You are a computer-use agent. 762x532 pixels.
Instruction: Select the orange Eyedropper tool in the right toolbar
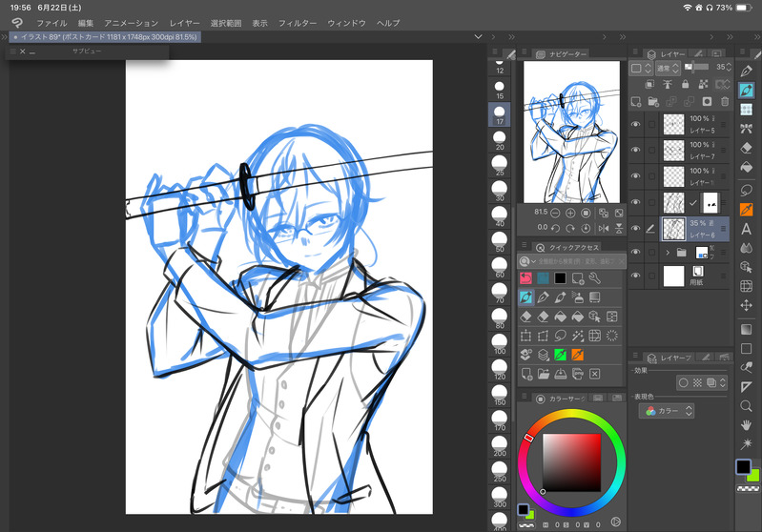pos(747,210)
